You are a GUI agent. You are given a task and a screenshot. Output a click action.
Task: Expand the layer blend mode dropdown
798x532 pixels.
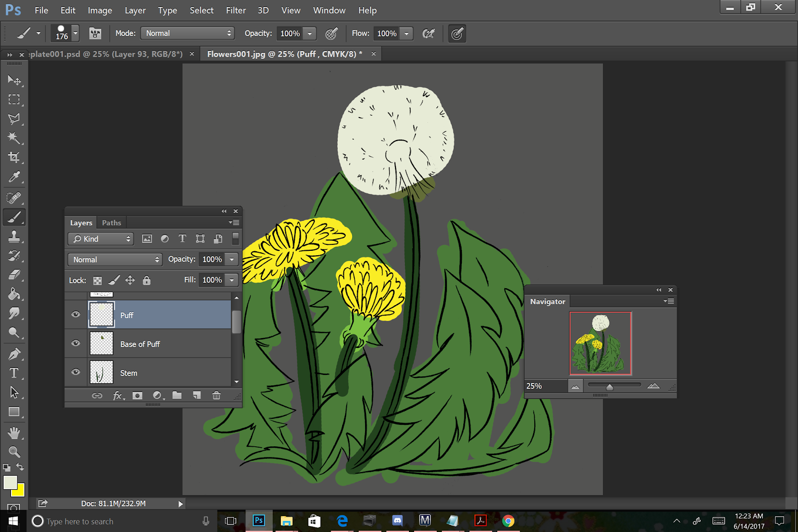pos(115,260)
